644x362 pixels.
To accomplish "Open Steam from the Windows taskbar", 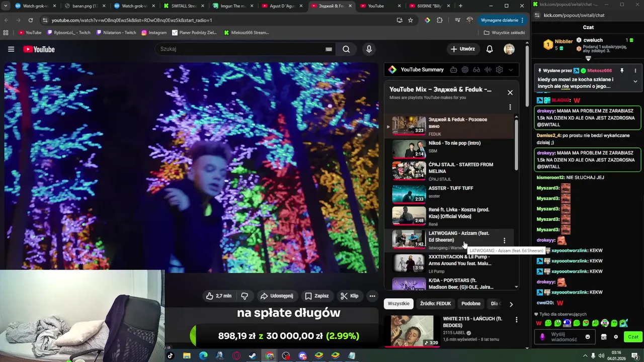I will pos(253,355).
